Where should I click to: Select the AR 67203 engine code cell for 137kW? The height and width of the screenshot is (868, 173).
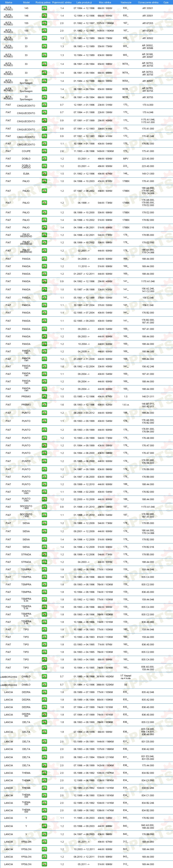pyautogui.click(x=148, y=23)
